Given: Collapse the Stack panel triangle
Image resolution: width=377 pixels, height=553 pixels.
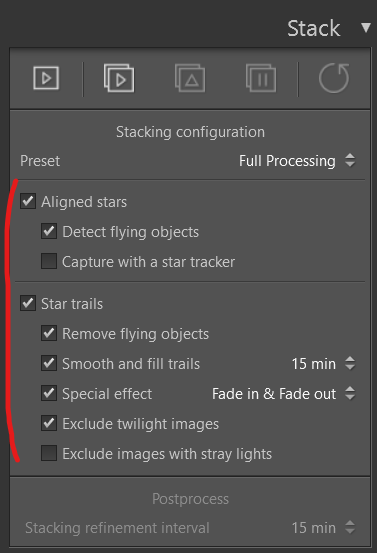Looking at the screenshot, I should 366,28.
